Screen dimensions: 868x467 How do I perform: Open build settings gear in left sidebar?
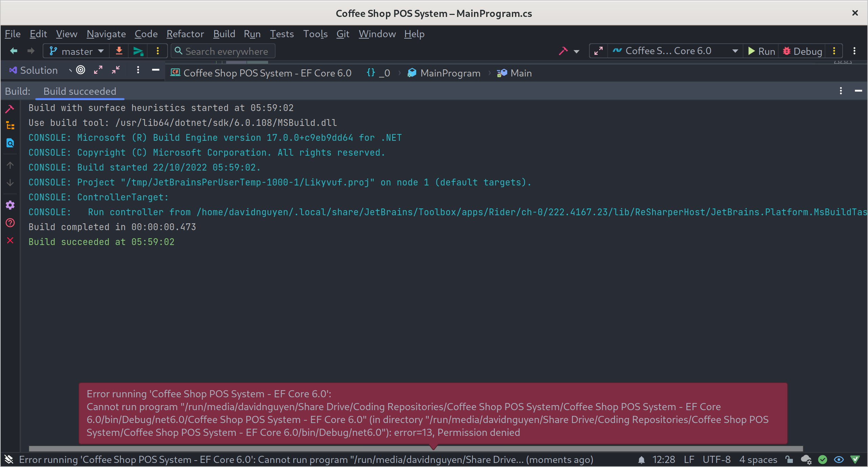click(10, 205)
